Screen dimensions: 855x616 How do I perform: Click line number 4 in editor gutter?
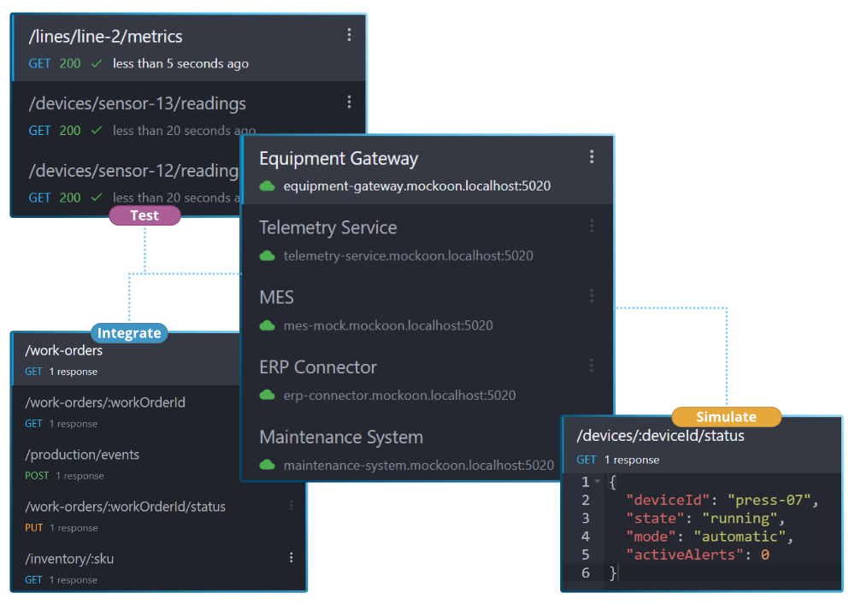click(x=585, y=537)
